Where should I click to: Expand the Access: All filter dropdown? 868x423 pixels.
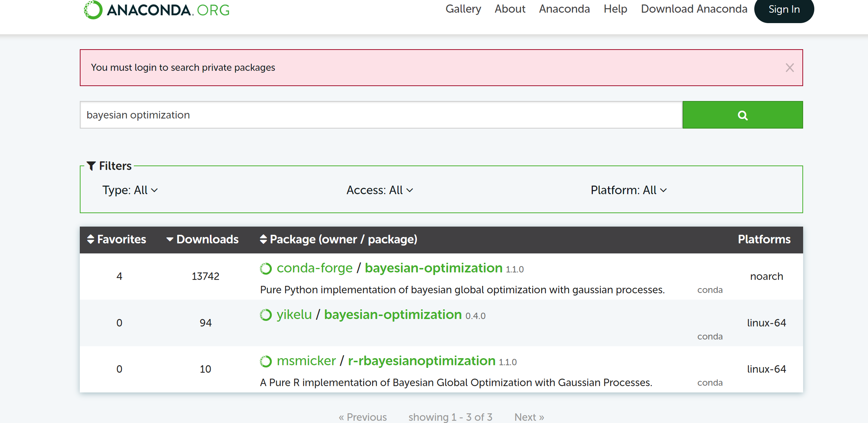point(380,190)
